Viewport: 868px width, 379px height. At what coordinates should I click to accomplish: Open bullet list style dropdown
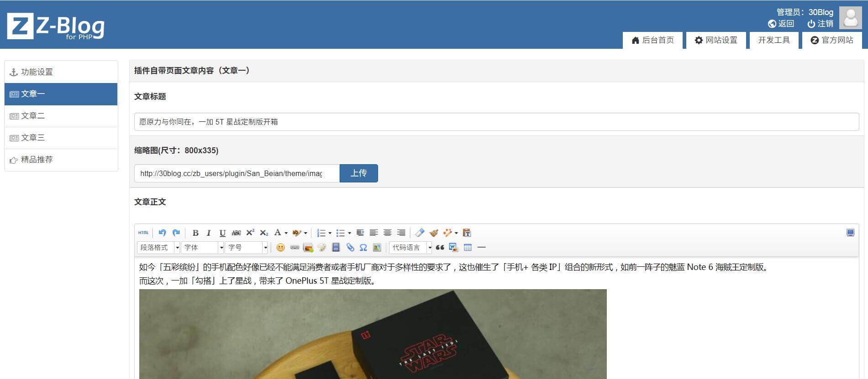(x=349, y=233)
